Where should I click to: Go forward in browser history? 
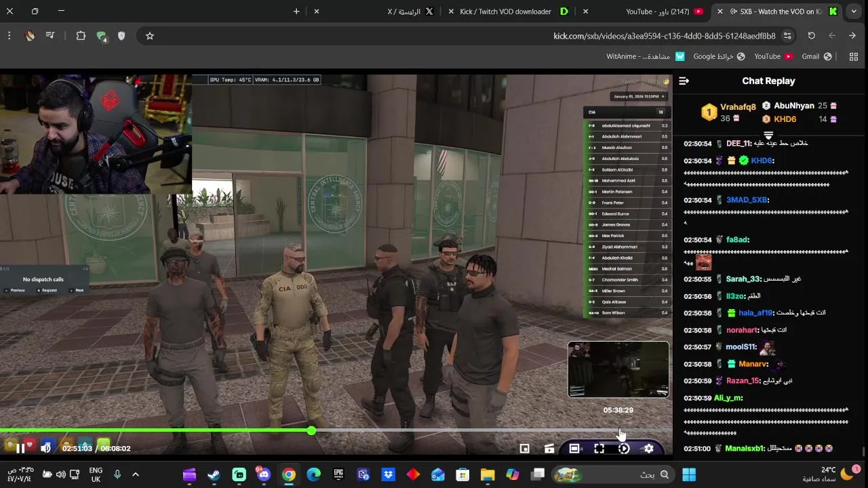coord(832,36)
